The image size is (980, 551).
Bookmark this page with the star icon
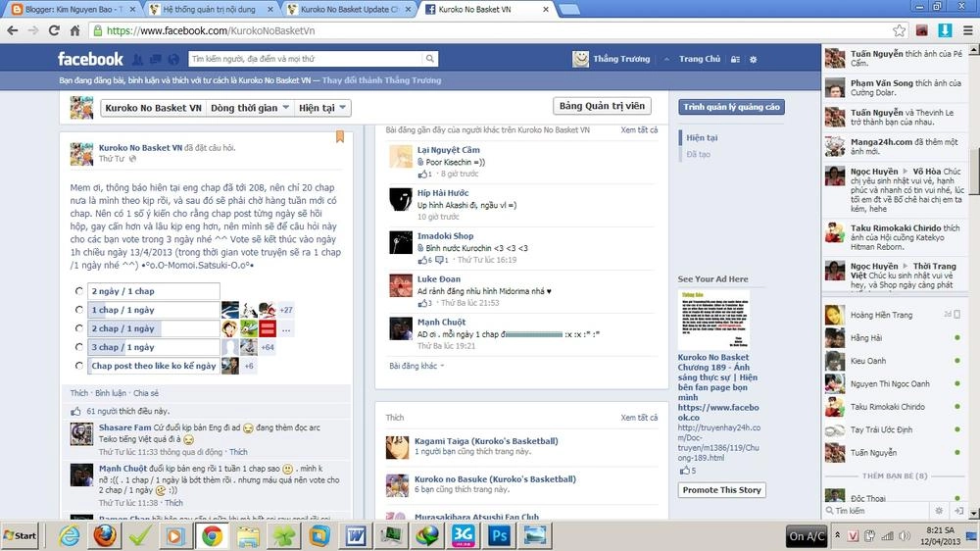(899, 30)
